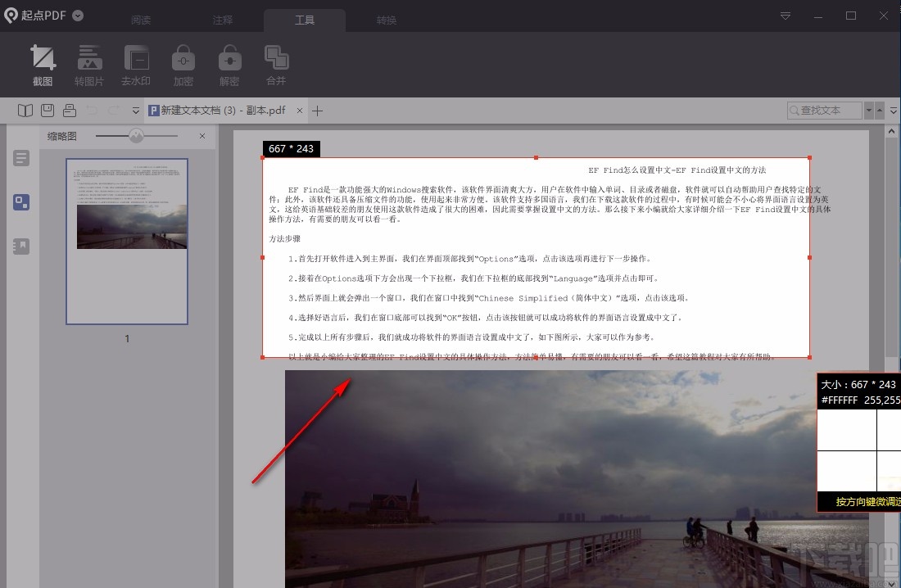Screen dimensions: 901x588
Task: Click the find previous up arrow
Action: point(879,111)
